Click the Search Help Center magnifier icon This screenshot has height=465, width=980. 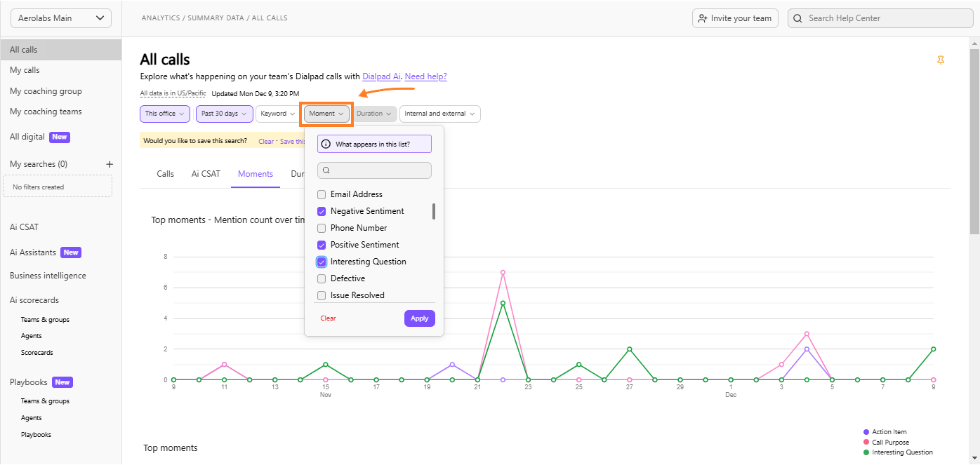tap(798, 18)
